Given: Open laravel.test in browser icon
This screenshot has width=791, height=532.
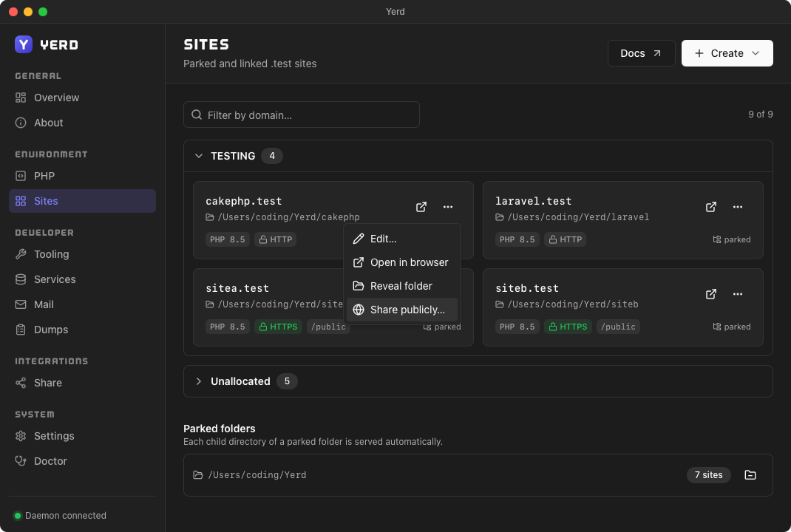Looking at the screenshot, I should pos(710,207).
